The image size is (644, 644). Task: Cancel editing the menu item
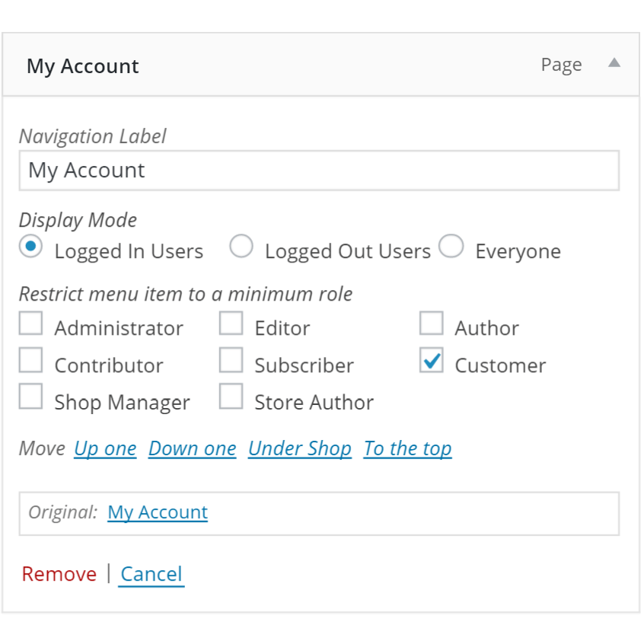pos(151,574)
